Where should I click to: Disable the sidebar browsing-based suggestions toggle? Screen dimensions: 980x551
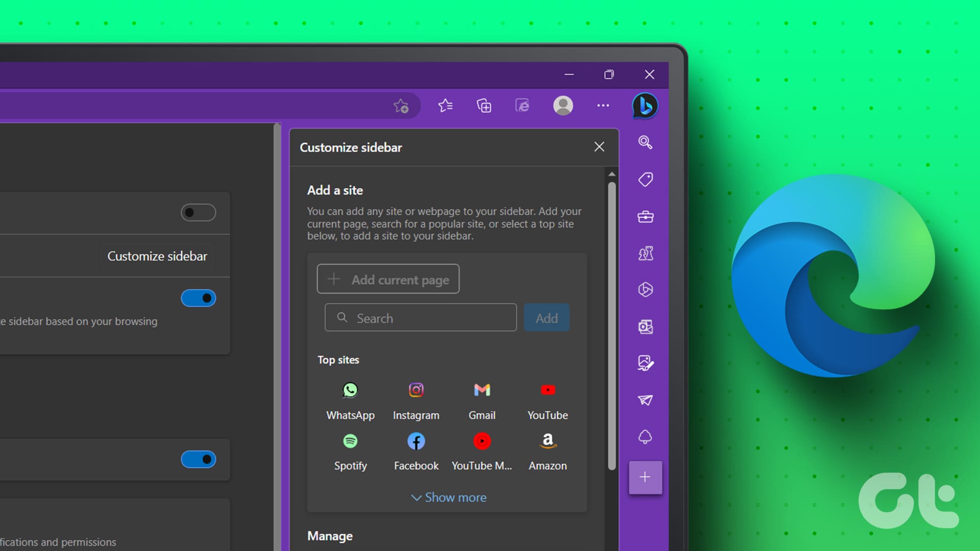[x=198, y=298]
